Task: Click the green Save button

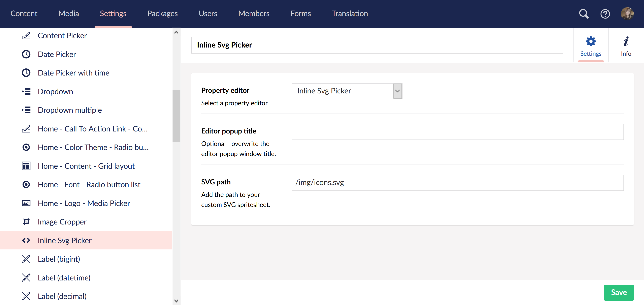Action: tap(618, 293)
